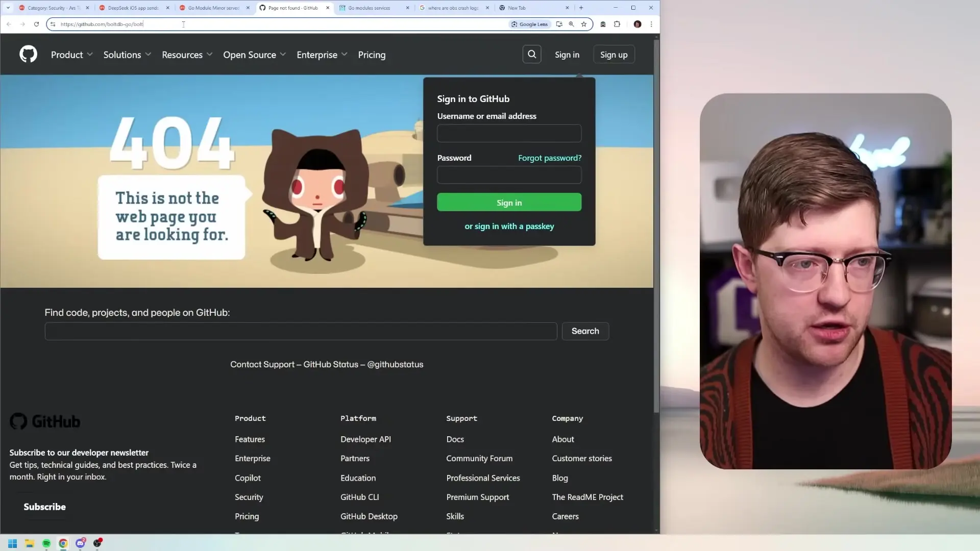
Task: Open the zoom magnifier icon in address bar
Action: (572, 24)
